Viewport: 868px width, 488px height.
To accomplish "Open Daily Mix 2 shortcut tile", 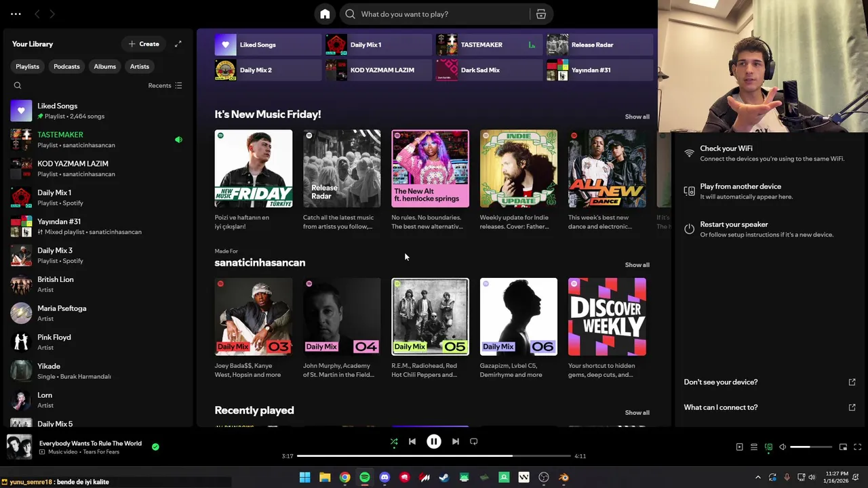I will (268, 70).
